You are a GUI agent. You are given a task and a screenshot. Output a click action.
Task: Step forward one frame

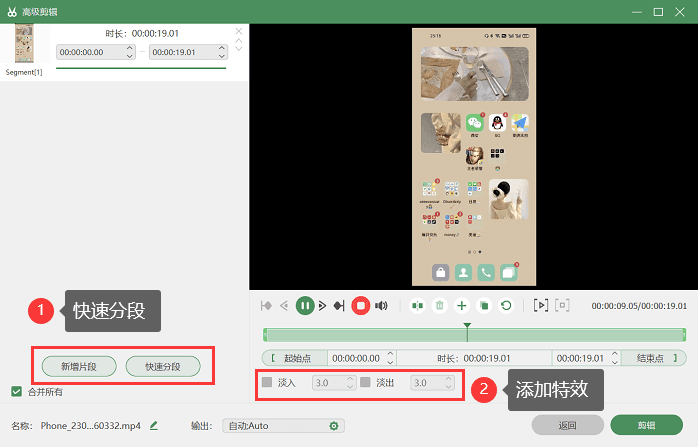click(x=323, y=306)
